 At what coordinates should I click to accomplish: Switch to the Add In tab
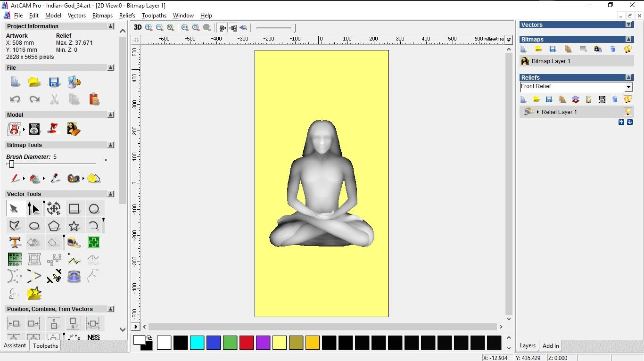tap(551, 345)
